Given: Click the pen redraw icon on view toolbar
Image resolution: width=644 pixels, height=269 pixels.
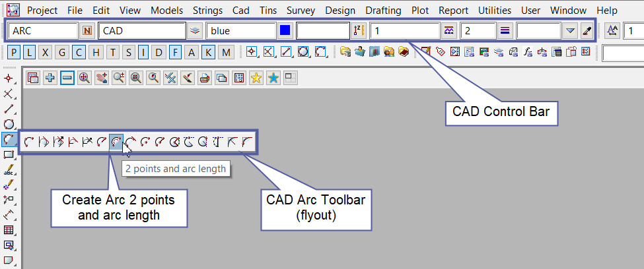Looking at the screenshot, I should [x=188, y=78].
